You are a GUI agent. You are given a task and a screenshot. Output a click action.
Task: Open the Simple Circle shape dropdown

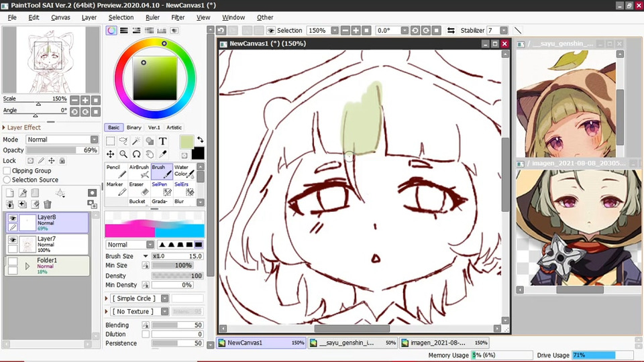click(x=164, y=298)
